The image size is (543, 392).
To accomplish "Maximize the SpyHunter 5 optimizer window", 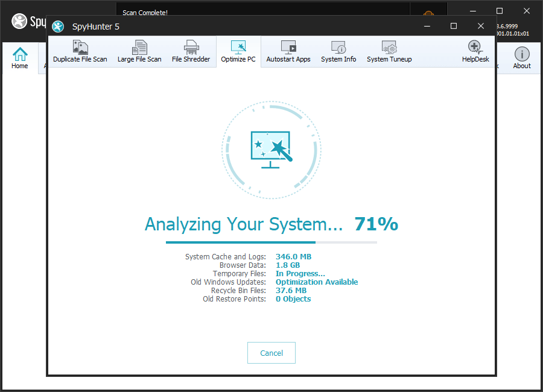I will pyautogui.click(x=454, y=26).
